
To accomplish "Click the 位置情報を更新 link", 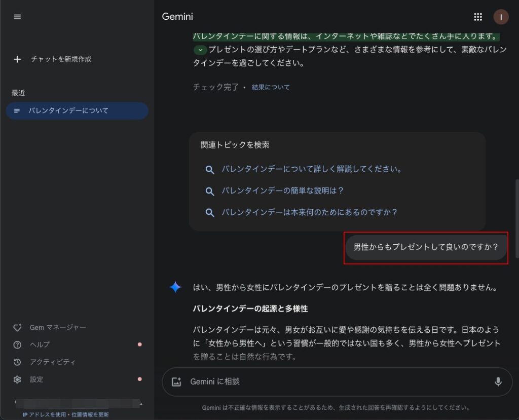I will click(x=90, y=415).
